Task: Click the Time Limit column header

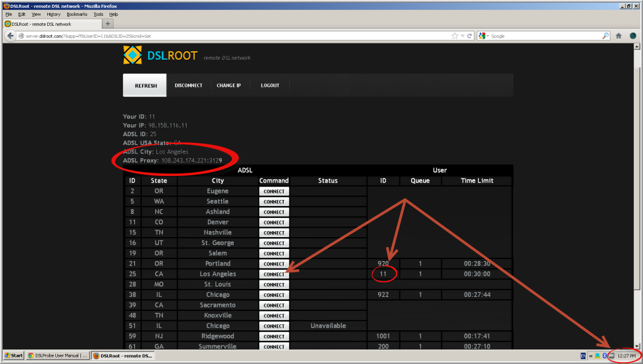Action: coord(477,181)
